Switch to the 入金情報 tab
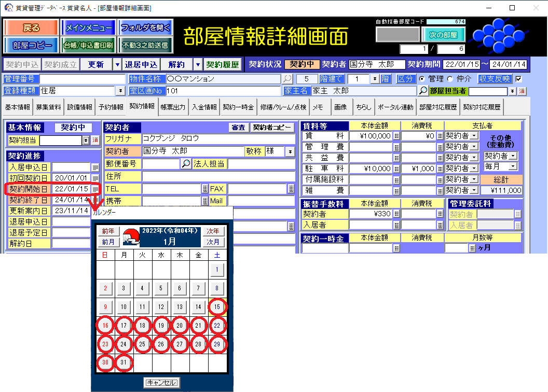This screenshot has width=548, height=392. pos(204,107)
